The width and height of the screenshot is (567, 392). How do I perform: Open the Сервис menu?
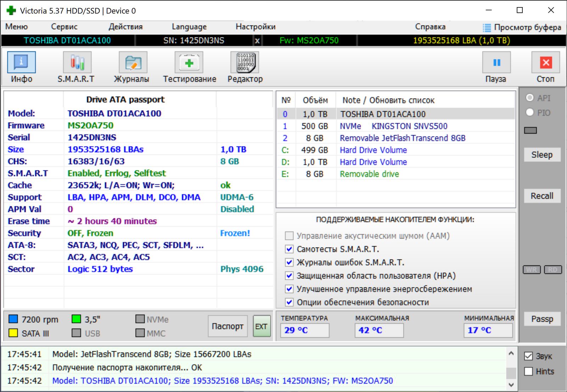pyautogui.click(x=64, y=27)
